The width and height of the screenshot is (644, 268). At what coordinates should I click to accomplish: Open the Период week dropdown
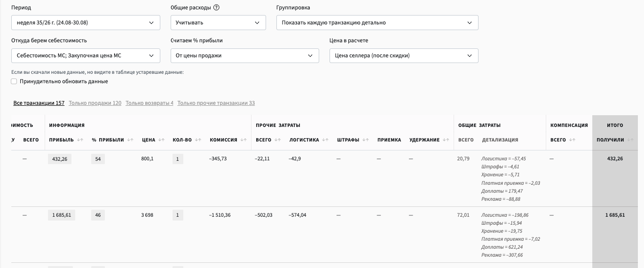[86, 23]
